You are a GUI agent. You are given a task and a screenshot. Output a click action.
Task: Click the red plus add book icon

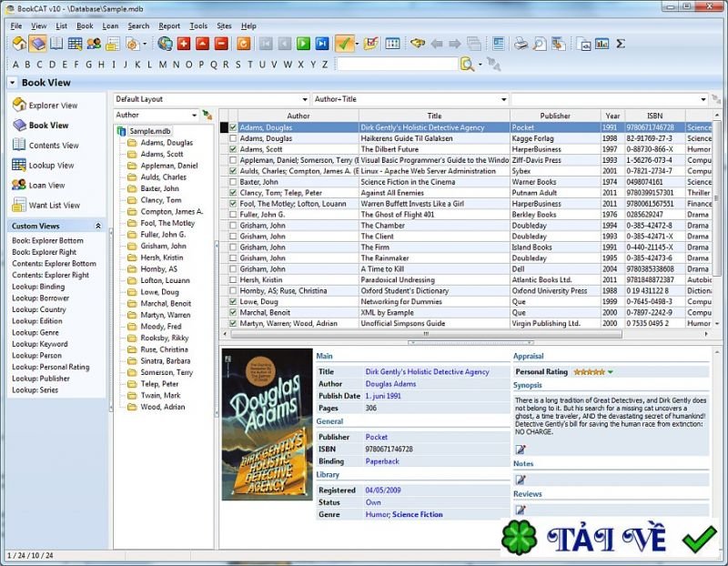[x=184, y=43]
